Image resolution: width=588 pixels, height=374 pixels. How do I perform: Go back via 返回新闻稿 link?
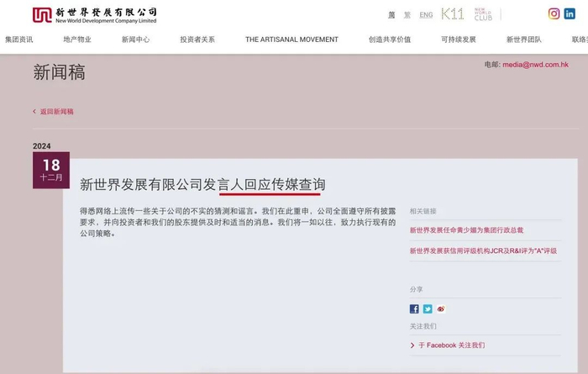(56, 112)
